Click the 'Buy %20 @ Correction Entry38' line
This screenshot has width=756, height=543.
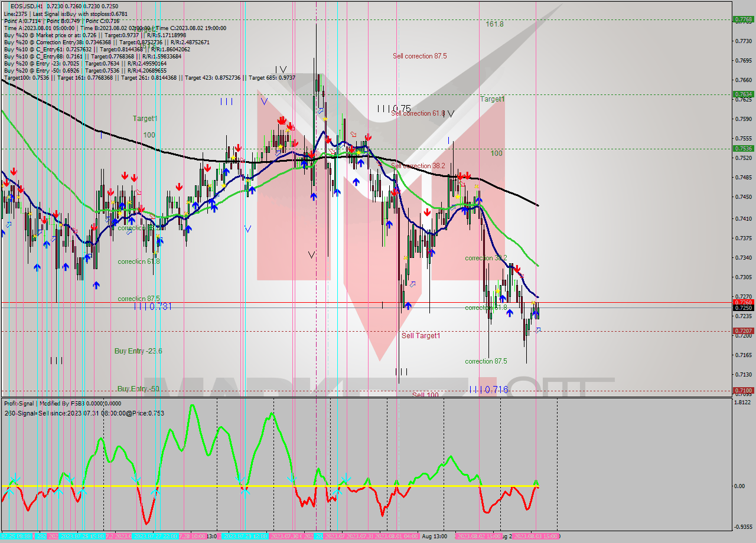pyautogui.click(x=107, y=42)
